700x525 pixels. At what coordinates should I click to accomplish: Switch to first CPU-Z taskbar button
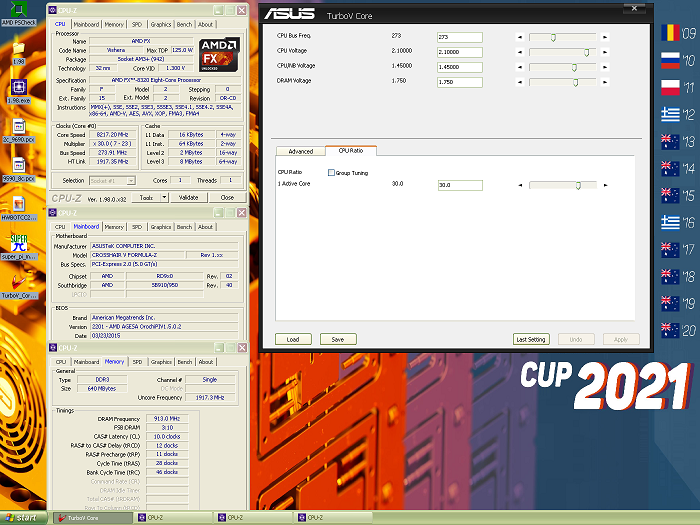tap(173, 518)
